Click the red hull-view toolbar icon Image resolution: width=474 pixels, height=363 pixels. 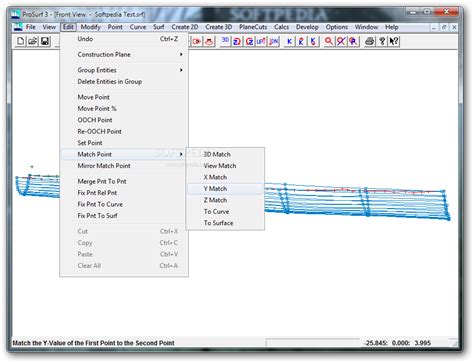[x=209, y=41]
